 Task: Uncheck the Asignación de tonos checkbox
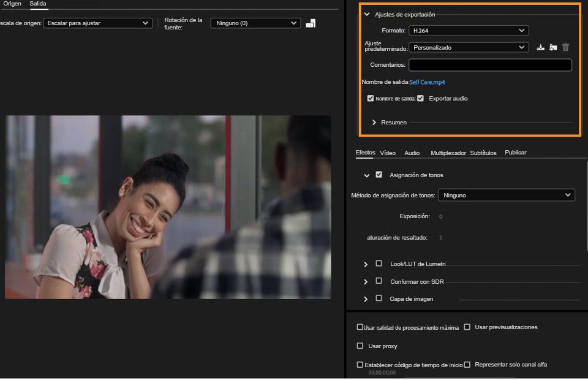(x=379, y=175)
